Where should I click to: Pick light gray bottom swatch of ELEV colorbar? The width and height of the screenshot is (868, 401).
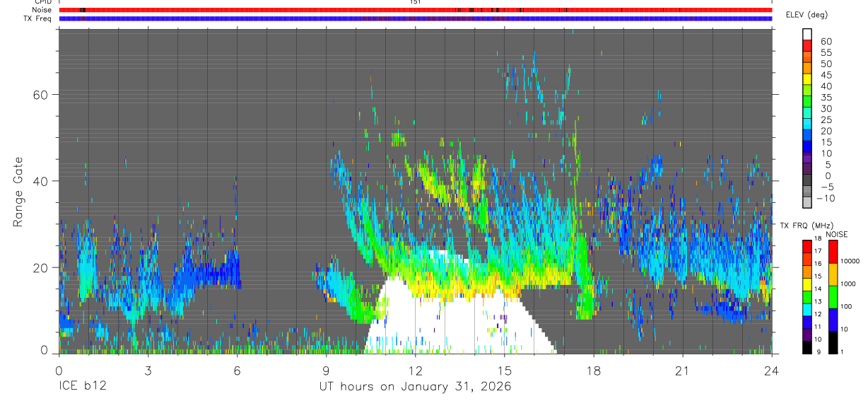(x=807, y=203)
